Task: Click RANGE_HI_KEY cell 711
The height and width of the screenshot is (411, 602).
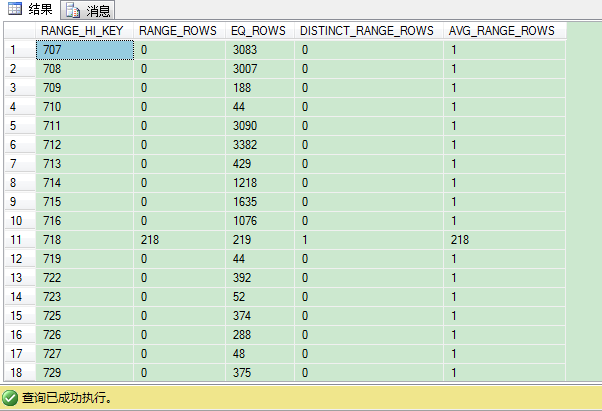Action: pos(84,125)
